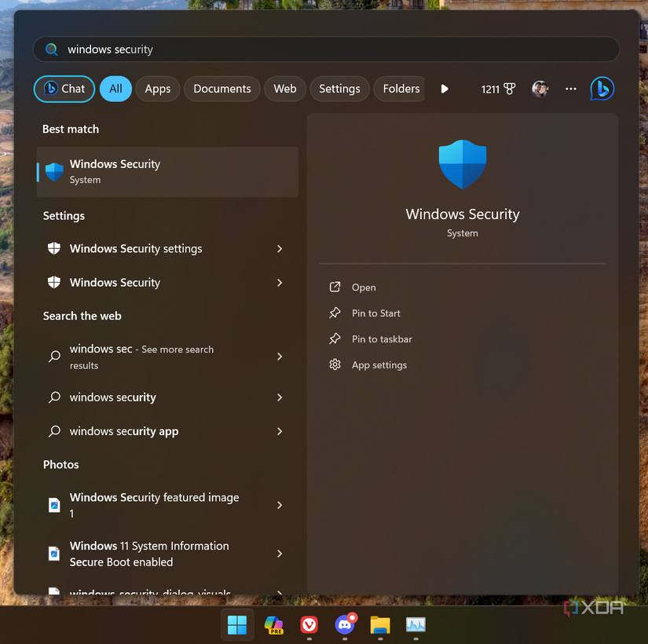Select the Web filter tab

285,89
